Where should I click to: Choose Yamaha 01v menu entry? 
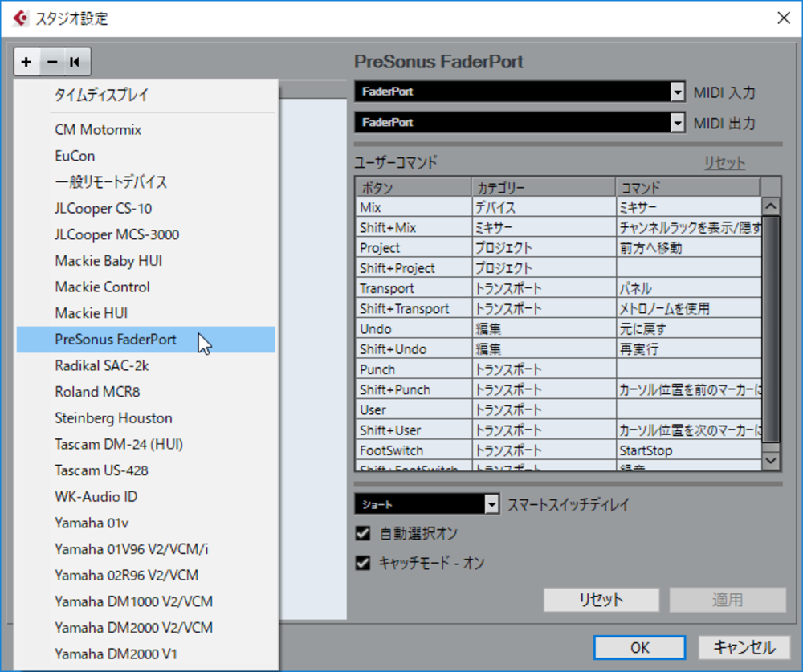point(146,523)
